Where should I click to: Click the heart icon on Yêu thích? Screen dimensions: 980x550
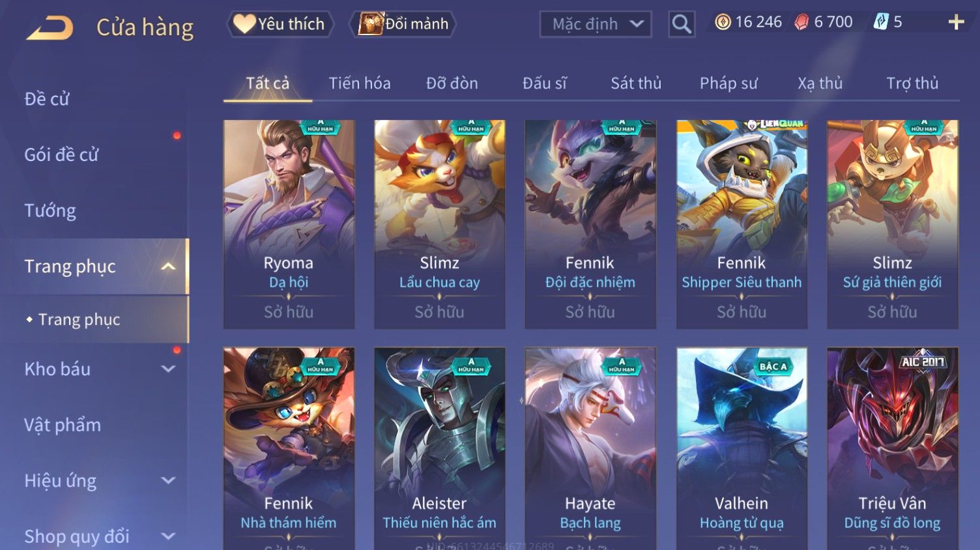pos(244,24)
